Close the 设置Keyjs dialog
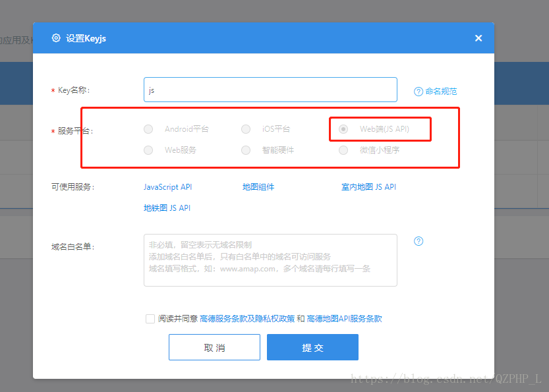This screenshot has height=392, width=549. pos(478,38)
